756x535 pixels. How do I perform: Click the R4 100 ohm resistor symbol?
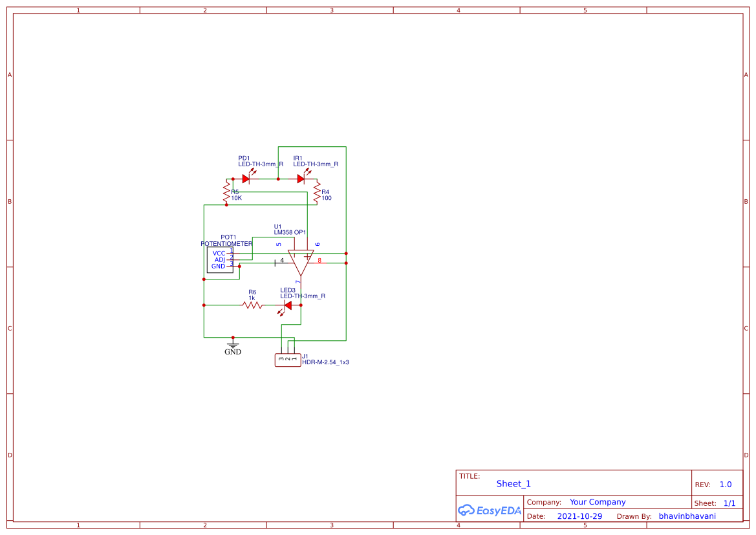pos(317,192)
